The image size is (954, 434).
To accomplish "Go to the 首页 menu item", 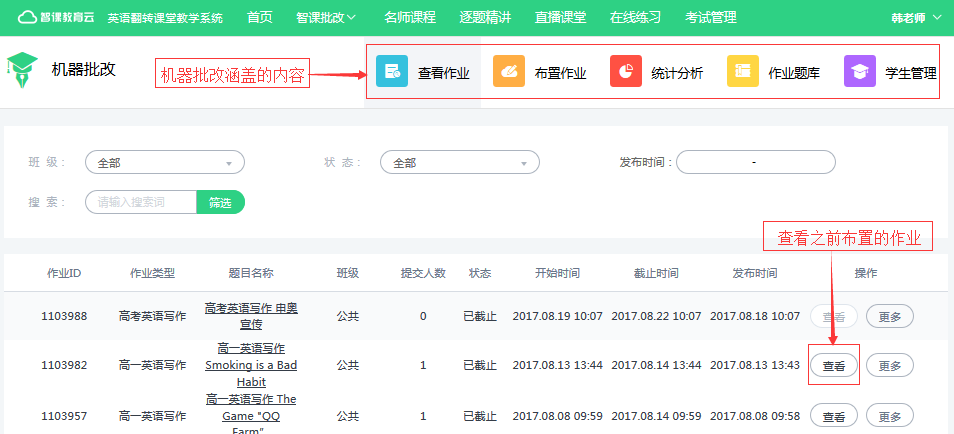I will coord(260,18).
